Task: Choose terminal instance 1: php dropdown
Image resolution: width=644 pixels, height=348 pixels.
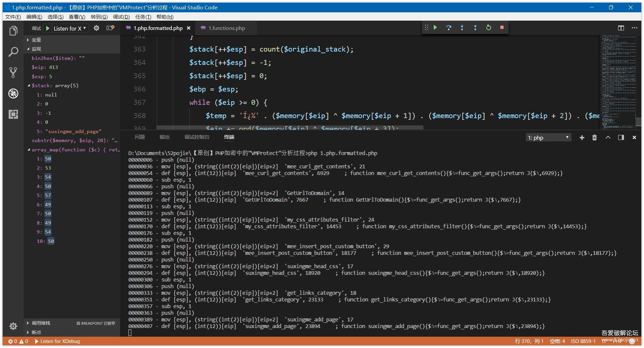Action: (x=549, y=138)
